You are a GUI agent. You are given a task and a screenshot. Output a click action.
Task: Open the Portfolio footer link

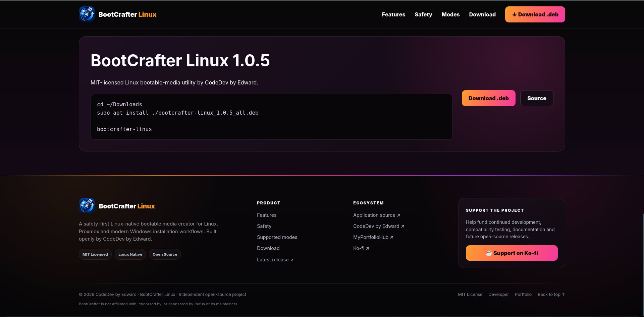(x=523, y=295)
